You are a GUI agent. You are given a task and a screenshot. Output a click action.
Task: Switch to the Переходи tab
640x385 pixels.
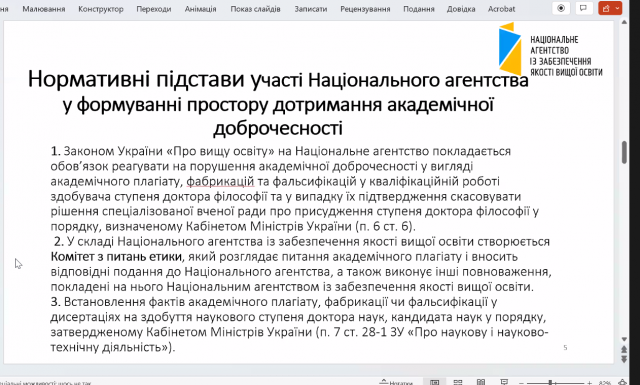point(154,9)
